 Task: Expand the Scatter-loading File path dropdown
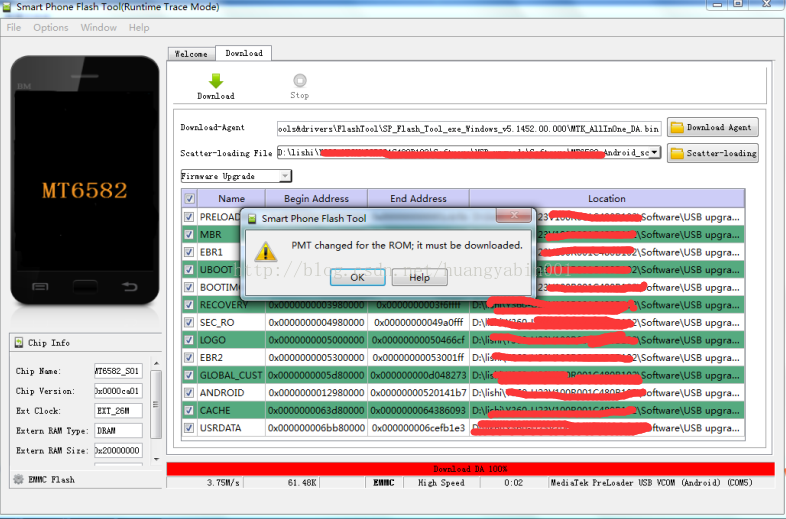point(655,152)
